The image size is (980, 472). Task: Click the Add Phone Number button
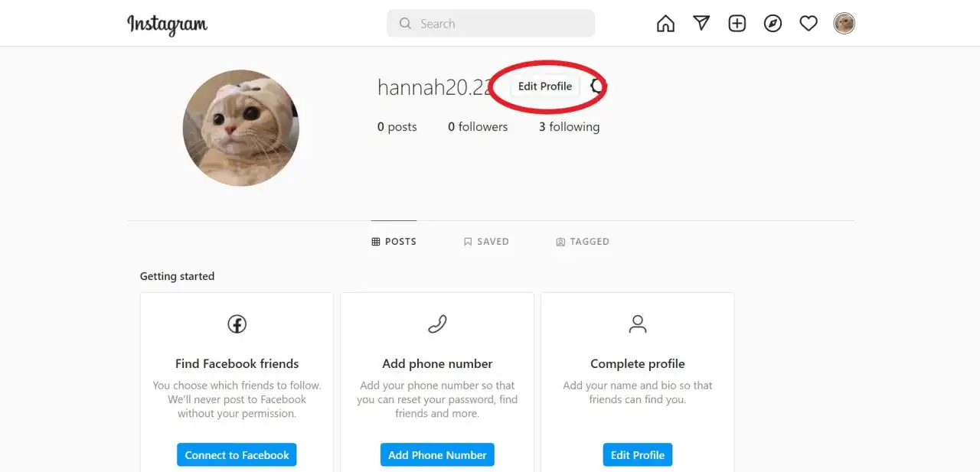[437, 455]
